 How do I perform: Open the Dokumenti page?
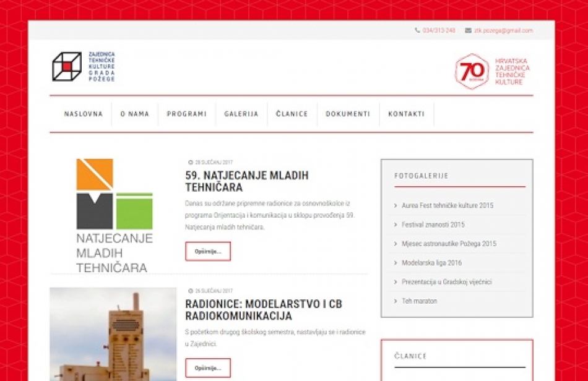[x=348, y=114]
